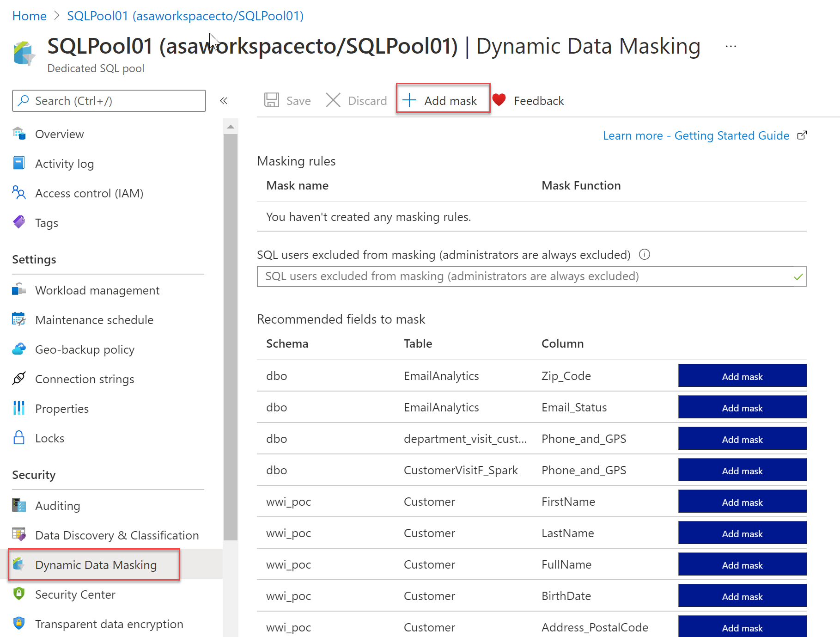Click the Tags icon in sidebar

[19, 222]
